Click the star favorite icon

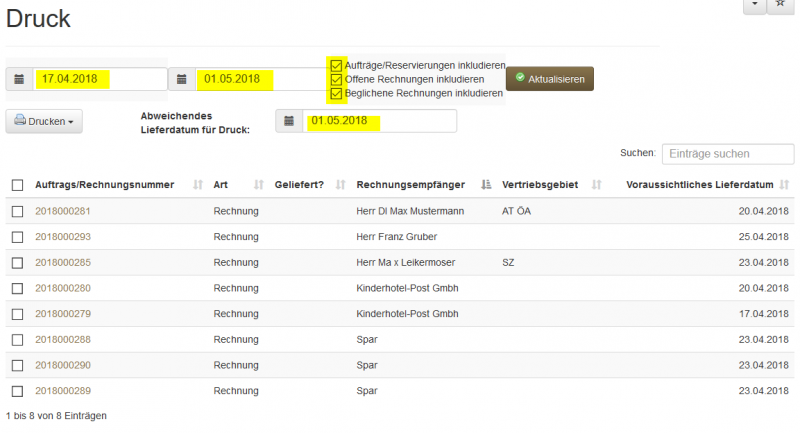point(781,5)
